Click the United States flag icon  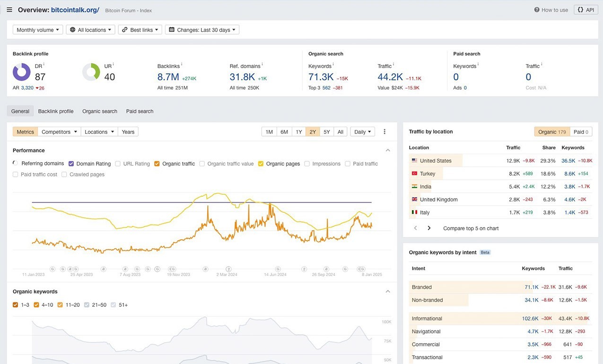[415, 161]
